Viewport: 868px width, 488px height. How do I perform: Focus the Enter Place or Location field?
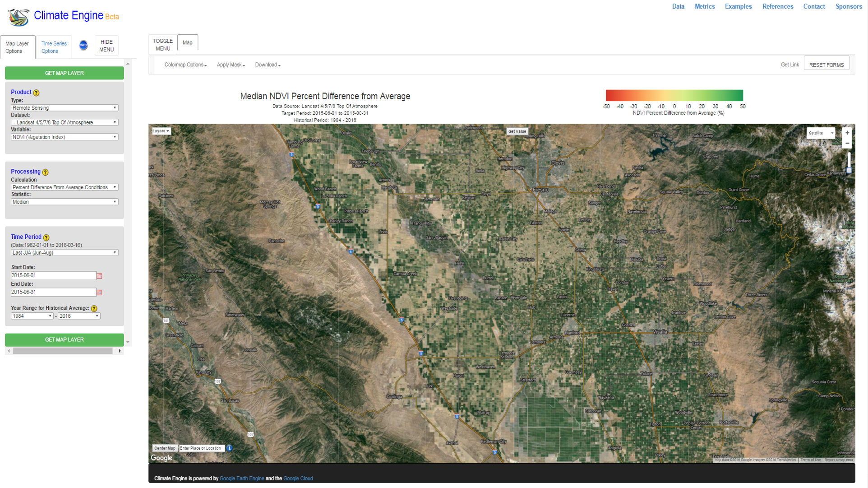click(201, 448)
